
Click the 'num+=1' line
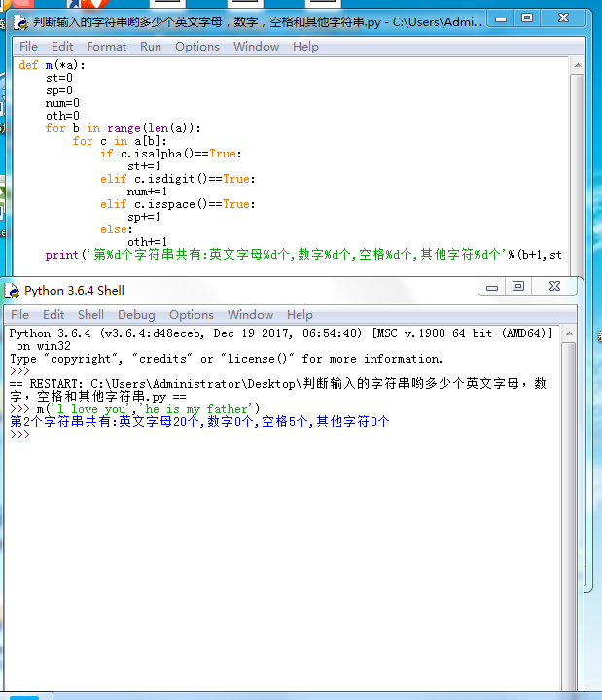click(x=147, y=192)
